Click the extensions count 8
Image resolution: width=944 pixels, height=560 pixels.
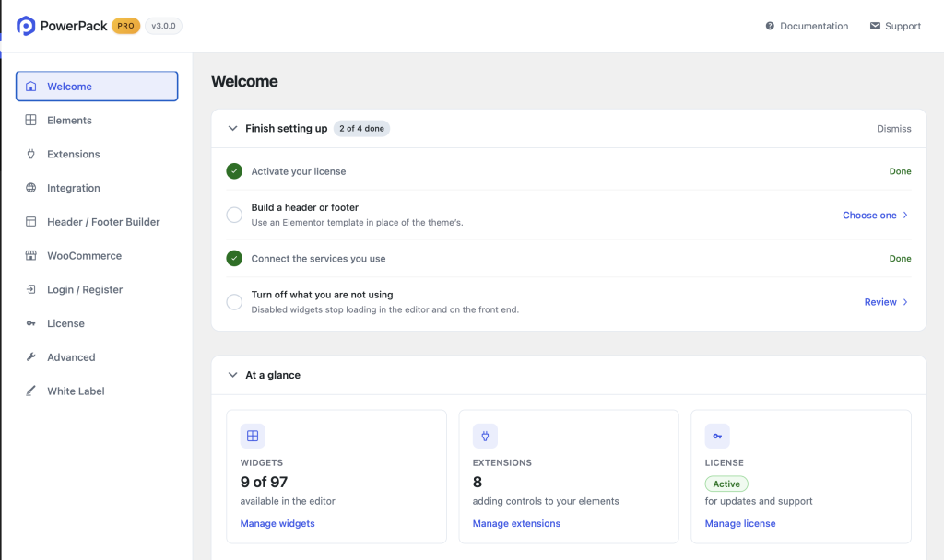tap(478, 483)
